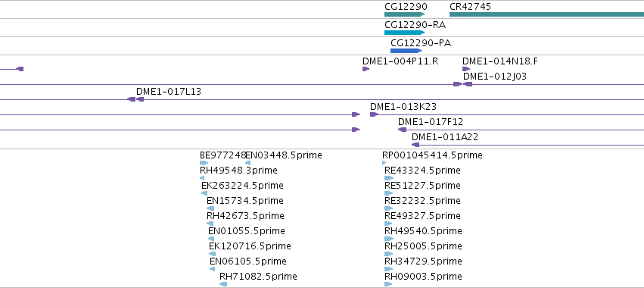Viewport: 644px width, 288px height.
Task: Click the EN15734.5prime EST label
Action: pyautogui.click(x=244, y=201)
